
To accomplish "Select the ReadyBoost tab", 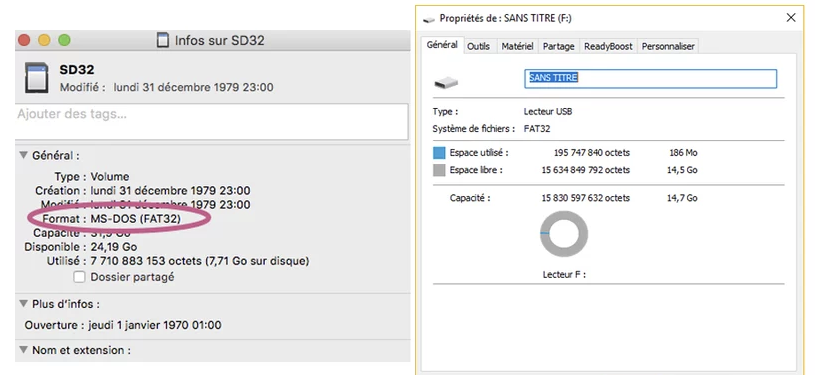I will [x=608, y=46].
